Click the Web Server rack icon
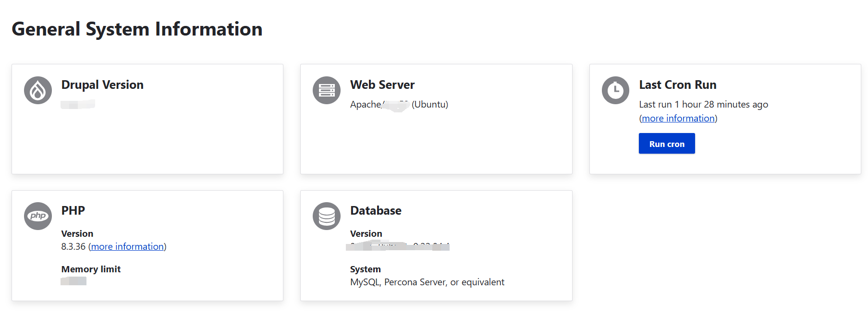The image size is (868, 328). coord(327,90)
